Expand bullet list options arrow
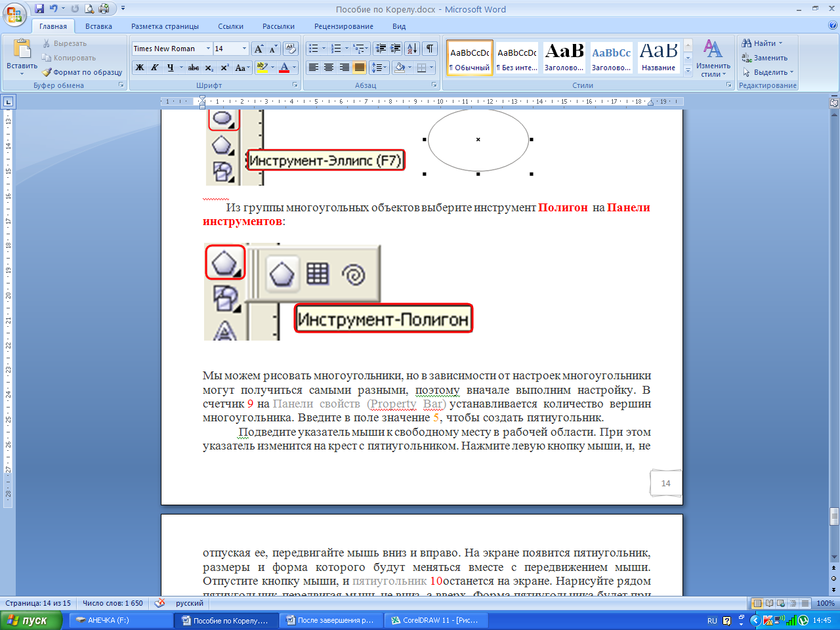The height and width of the screenshot is (630, 840). pos(324,49)
